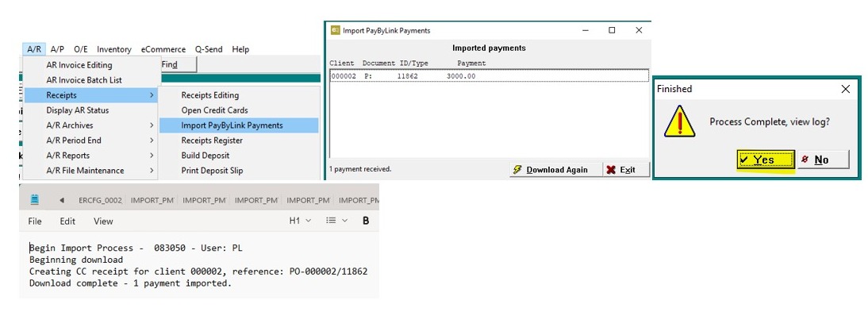The image size is (868, 312).
Task: Expand the Receipts submenu
Action: [90, 95]
